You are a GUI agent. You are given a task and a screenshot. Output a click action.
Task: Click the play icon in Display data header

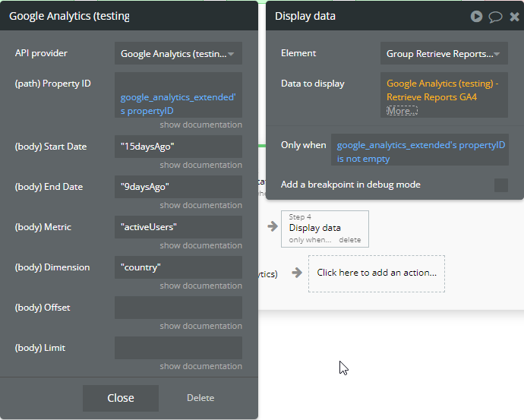click(476, 17)
